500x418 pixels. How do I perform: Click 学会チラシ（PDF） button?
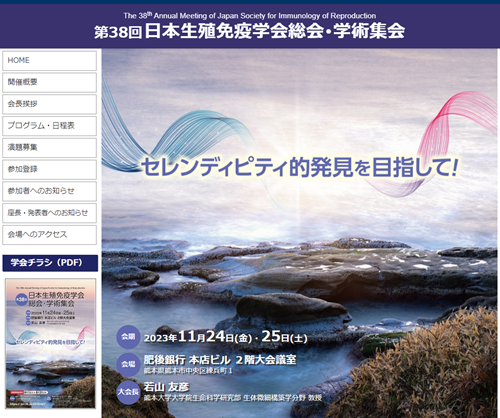50,263
